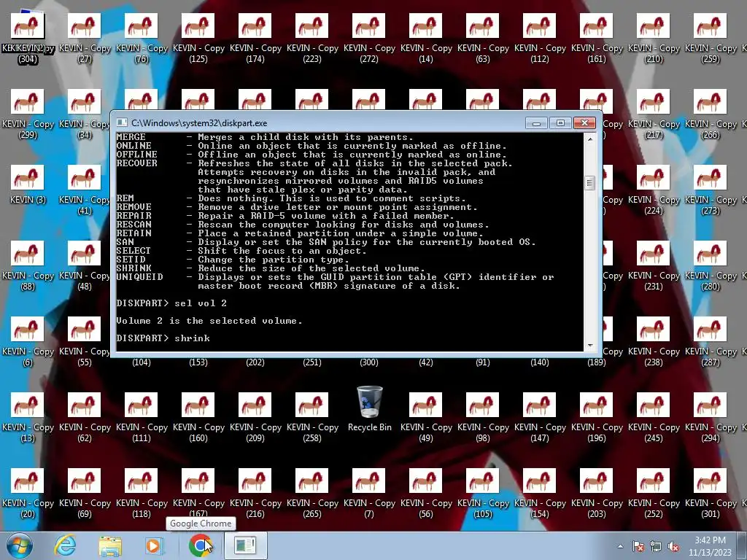Select KEVIN - Copy (125) desktop icon
747x560 pixels.
[x=198, y=38]
